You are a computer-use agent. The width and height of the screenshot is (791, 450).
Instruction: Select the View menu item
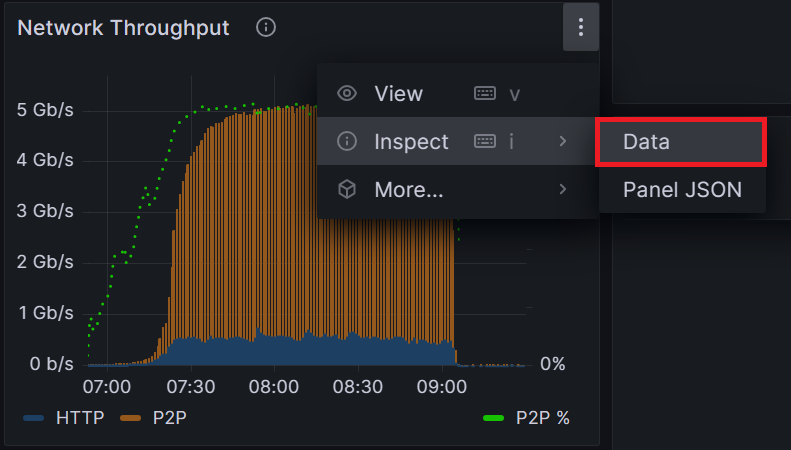(x=398, y=94)
